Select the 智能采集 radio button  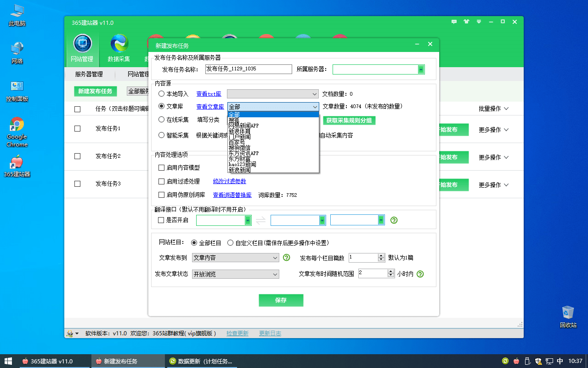coord(161,135)
